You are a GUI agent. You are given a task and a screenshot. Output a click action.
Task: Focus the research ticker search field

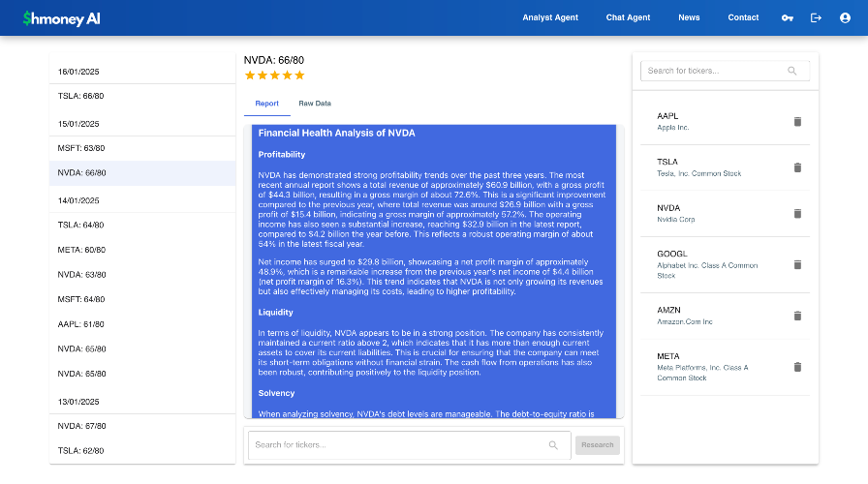[x=410, y=445]
